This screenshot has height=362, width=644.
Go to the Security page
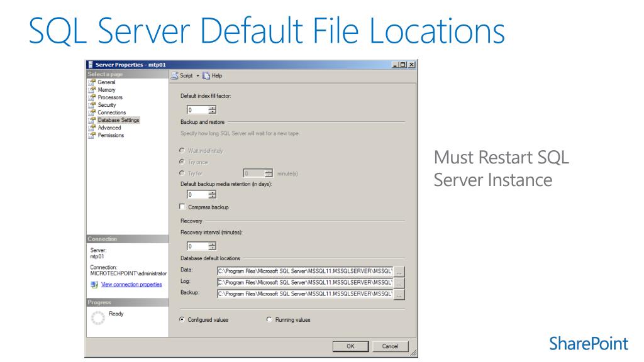[107, 105]
